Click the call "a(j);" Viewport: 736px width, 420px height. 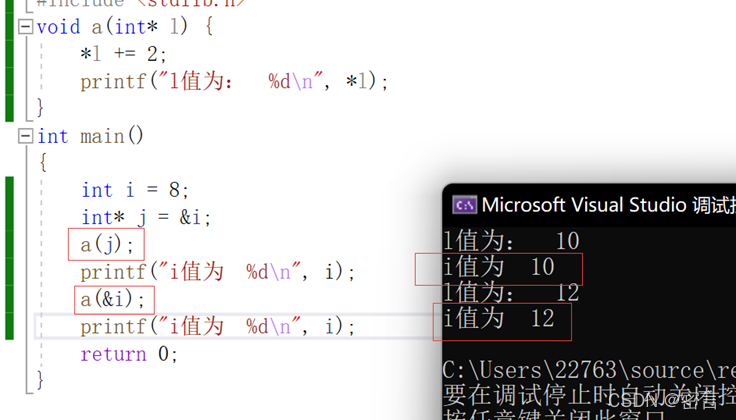(x=107, y=245)
